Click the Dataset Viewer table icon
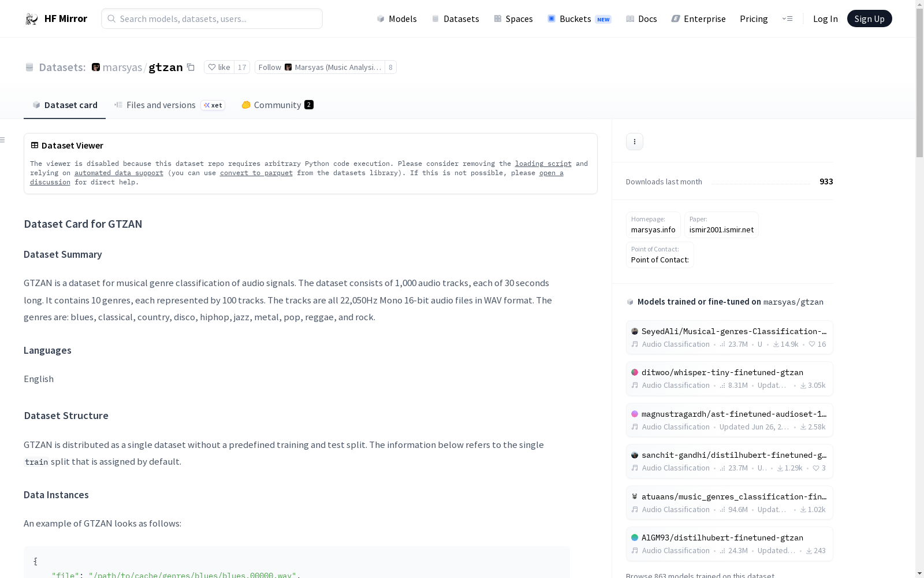 [x=35, y=145]
